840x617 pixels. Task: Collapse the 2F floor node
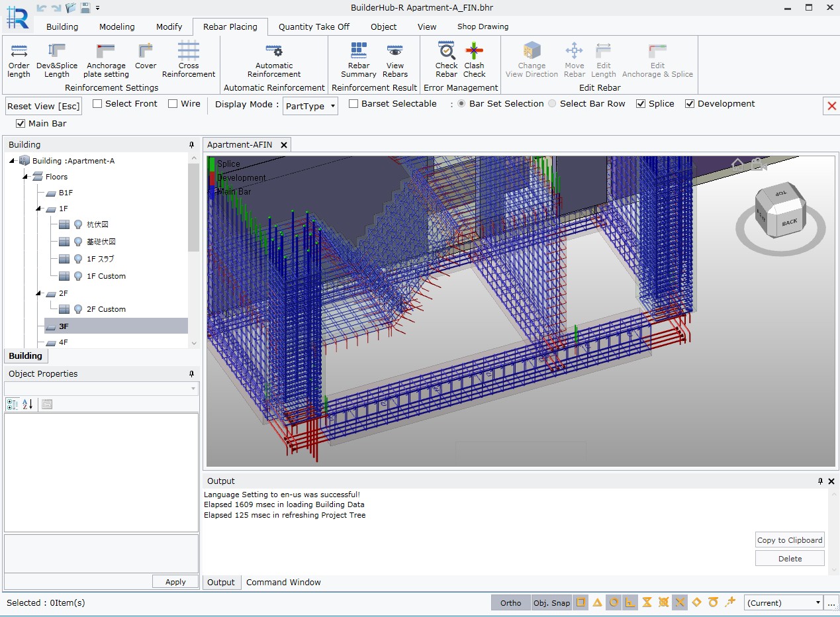point(38,293)
